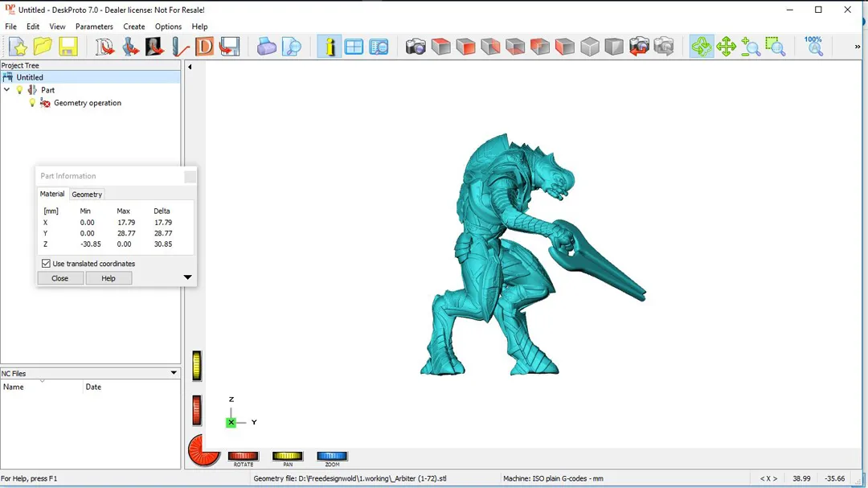Image resolution: width=868 pixels, height=488 pixels.
Task: Select the light gray isometric cube view
Action: click(590, 47)
